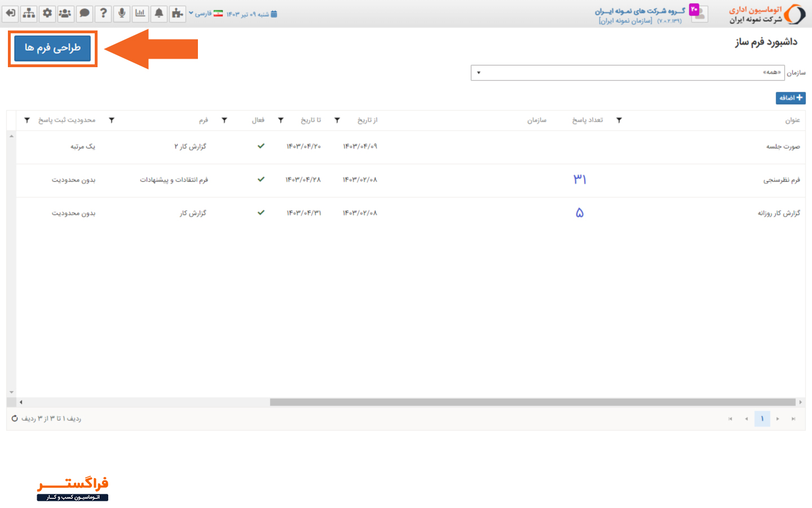Click the puzzle piece plugin icon
The height and width of the screenshot is (508, 812).
click(x=178, y=13)
